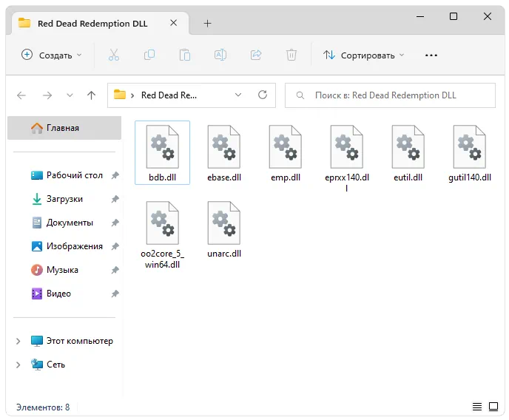509x420 pixels.
Task: Open the three-dots more options menu
Action: (431, 55)
